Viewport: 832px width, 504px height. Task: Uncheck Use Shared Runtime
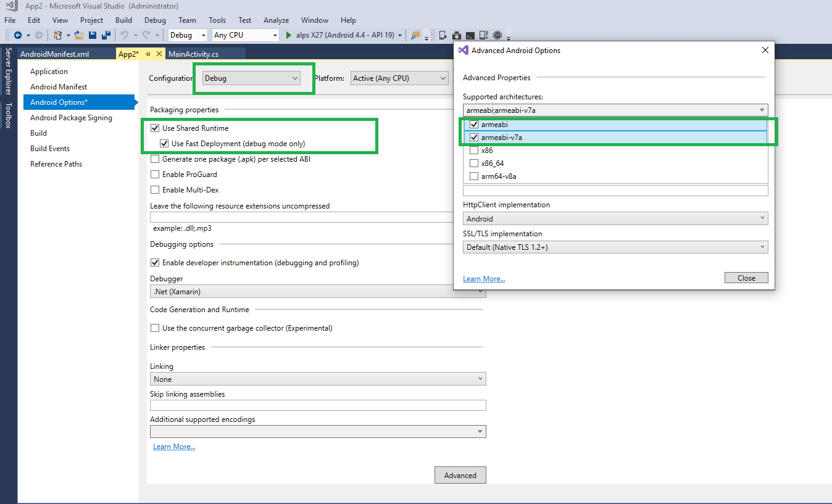[x=155, y=128]
